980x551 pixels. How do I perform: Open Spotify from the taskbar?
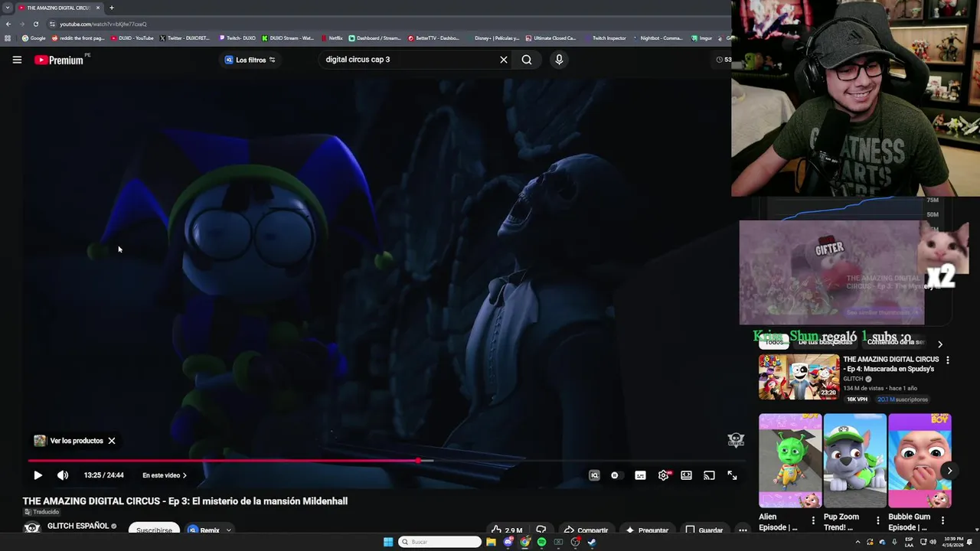541,542
